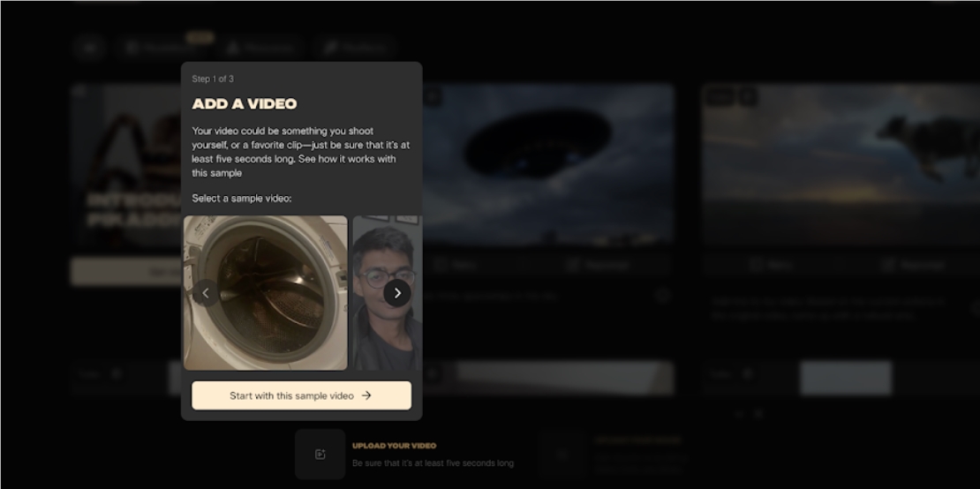Click the next arrow in sample video carousel
The height and width of the screenshot is (489, 980).
click(397, 293)
